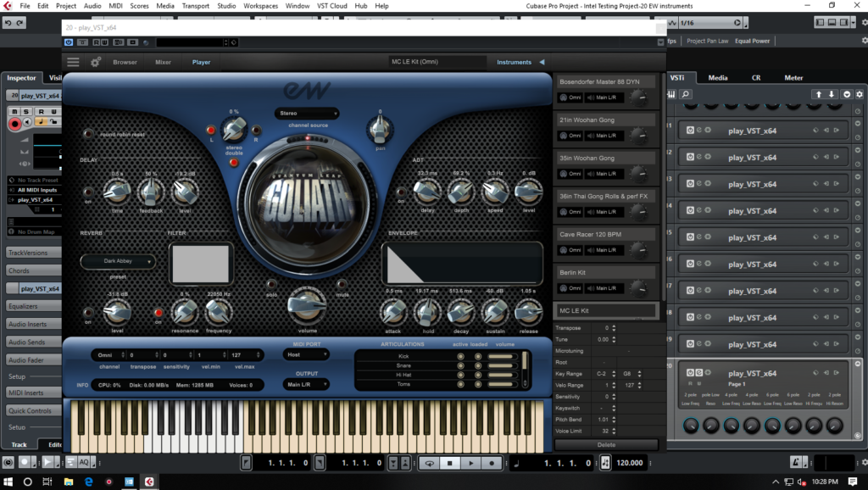Viewport: 868px width, 490px height.
Task: Open the Transport menu
Action: click(x=196, y=6)
